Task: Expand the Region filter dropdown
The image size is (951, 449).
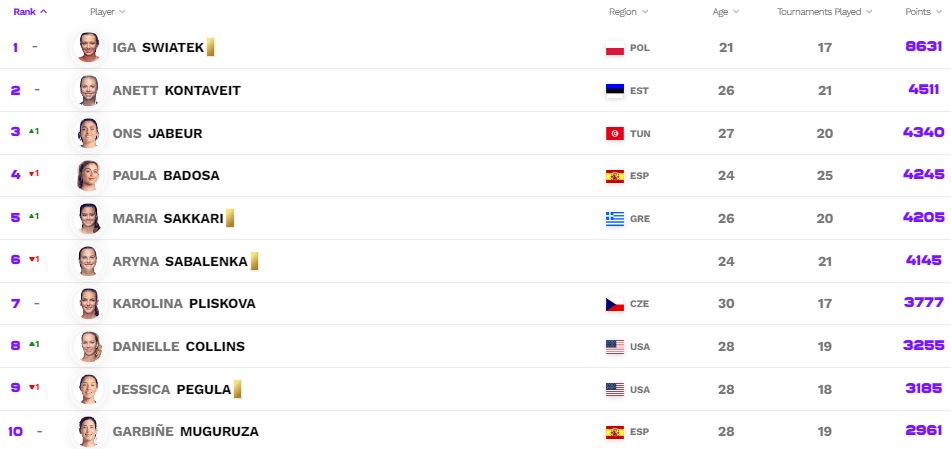Action: click(628, 12)
